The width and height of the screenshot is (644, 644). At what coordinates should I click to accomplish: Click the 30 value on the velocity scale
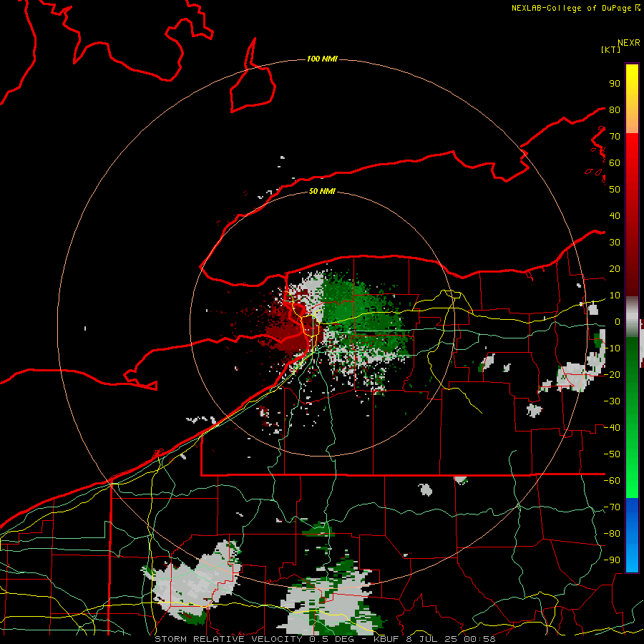click(x=615, y=243)
